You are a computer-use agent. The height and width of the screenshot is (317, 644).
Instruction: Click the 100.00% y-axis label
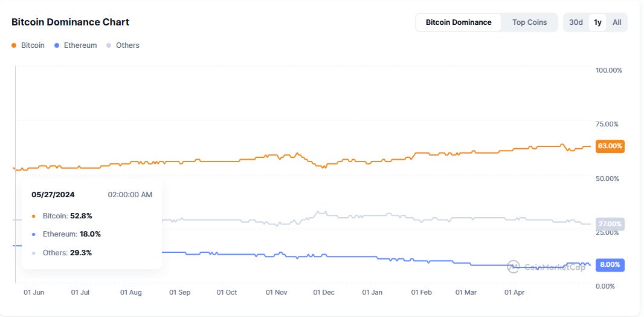(609, 70)
